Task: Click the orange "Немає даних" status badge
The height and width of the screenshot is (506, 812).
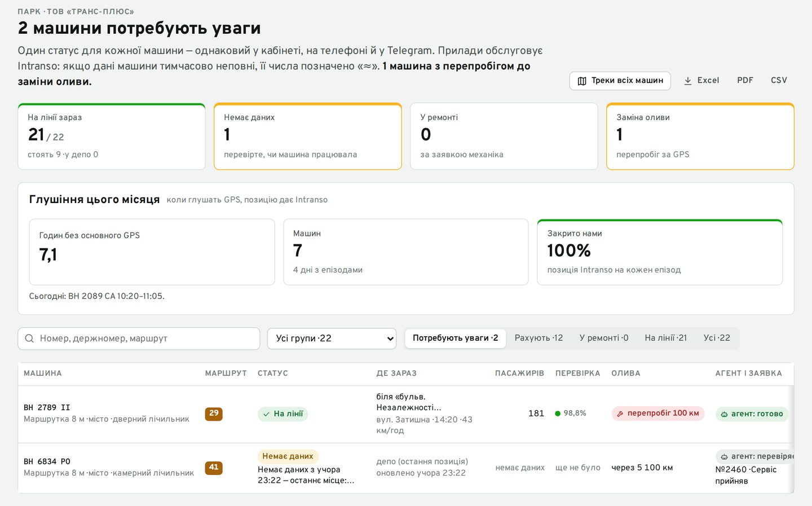Action: click(x=288, y=456)
